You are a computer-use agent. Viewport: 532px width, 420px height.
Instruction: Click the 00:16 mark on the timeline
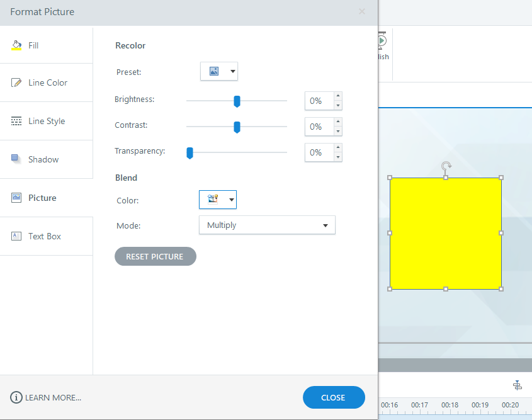(x=389, y=405)
